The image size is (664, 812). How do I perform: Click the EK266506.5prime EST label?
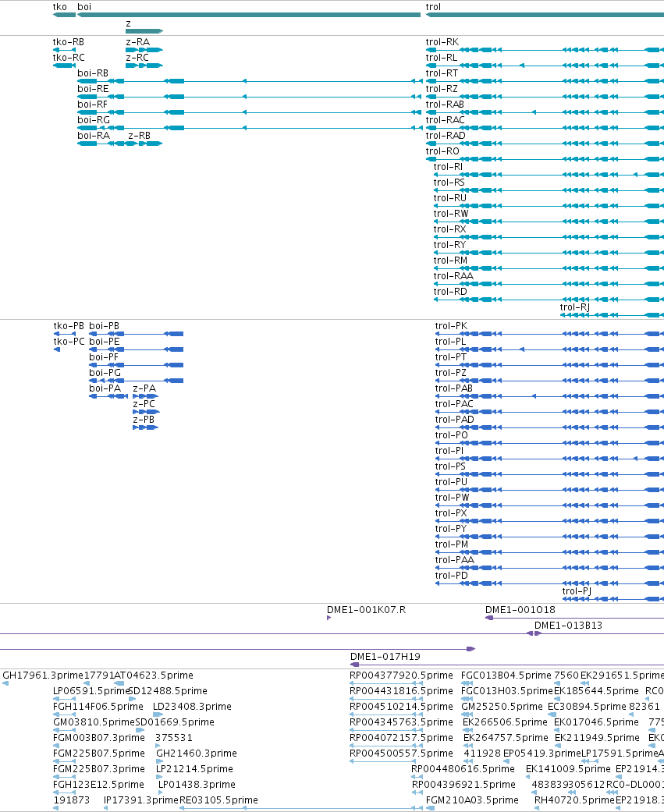pyautogui.click(x=505, y=722)
